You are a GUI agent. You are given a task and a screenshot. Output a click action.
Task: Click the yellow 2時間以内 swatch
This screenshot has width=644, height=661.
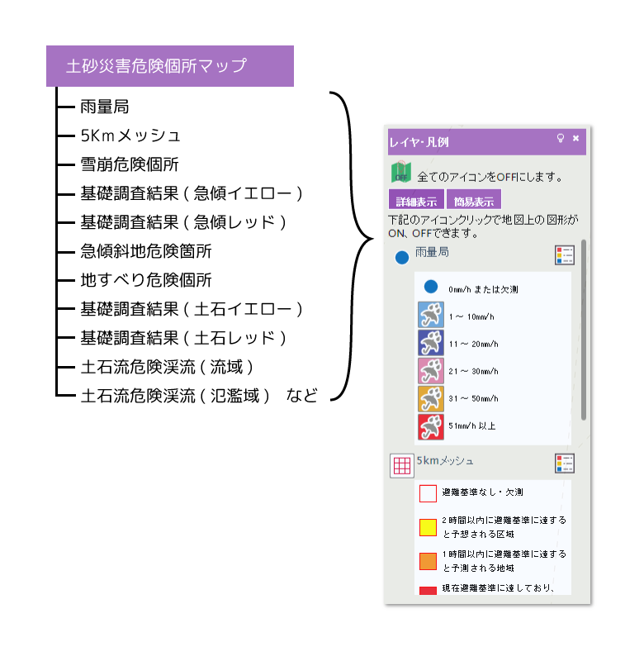[428, 527]
